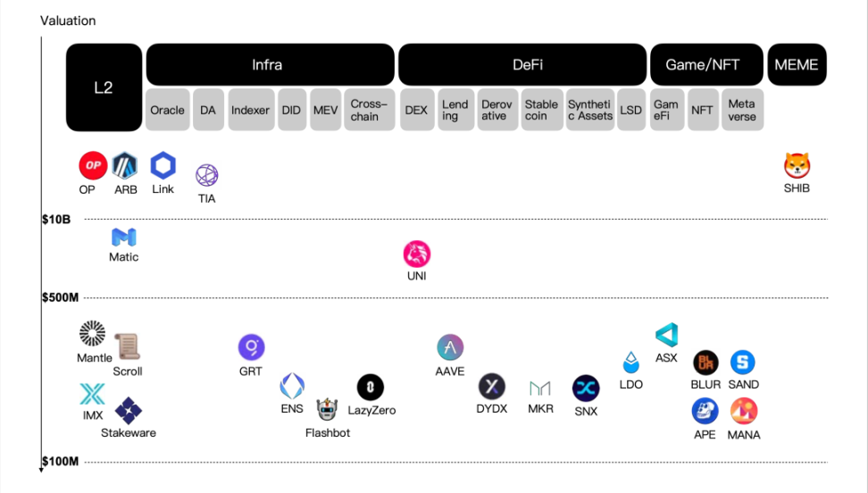Select the Matic Polygon logo
Image resolution: width=868 pixels, height=493 pixels.
point(124,237)
